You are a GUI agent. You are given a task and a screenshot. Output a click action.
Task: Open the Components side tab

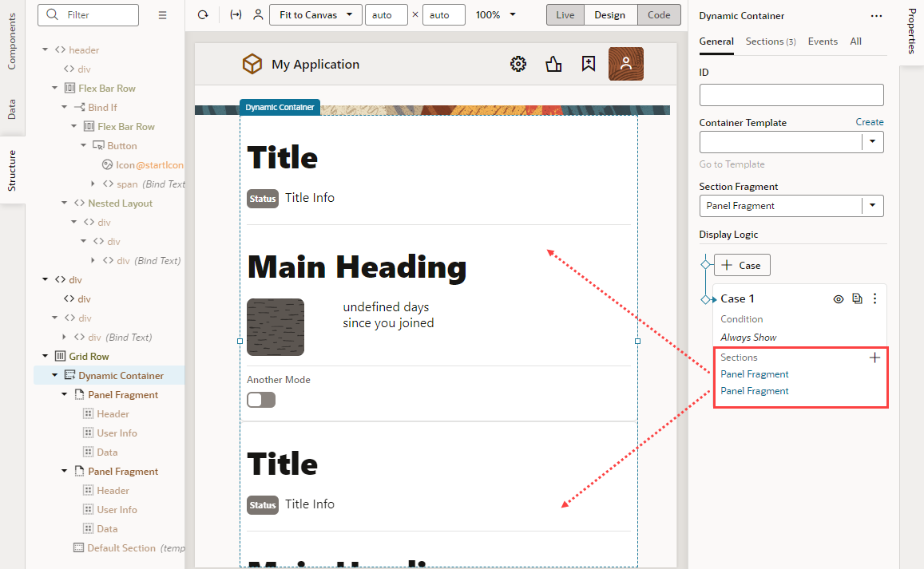point(12,41)
